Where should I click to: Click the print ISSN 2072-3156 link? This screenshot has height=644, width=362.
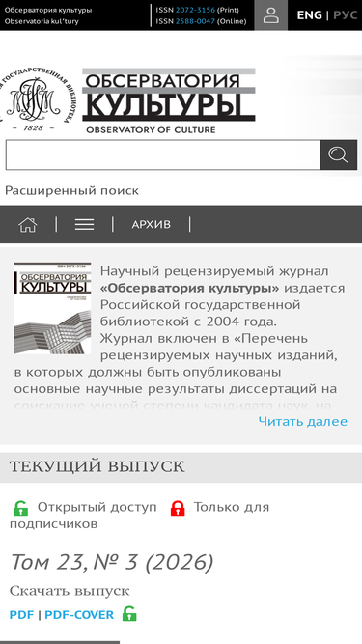[x=195, y=10]
